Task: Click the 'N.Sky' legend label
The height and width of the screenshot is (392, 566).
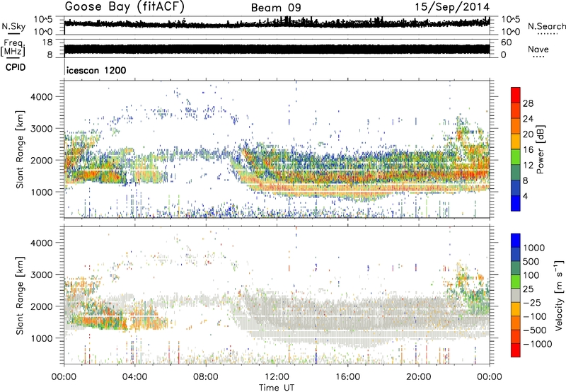Action: pyautogui.click(x=13, y=26)
